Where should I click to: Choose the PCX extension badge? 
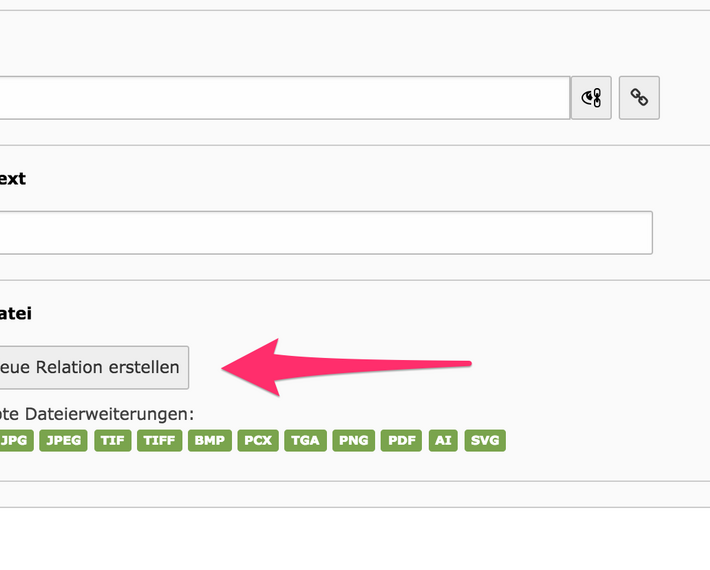coord(258,440)
